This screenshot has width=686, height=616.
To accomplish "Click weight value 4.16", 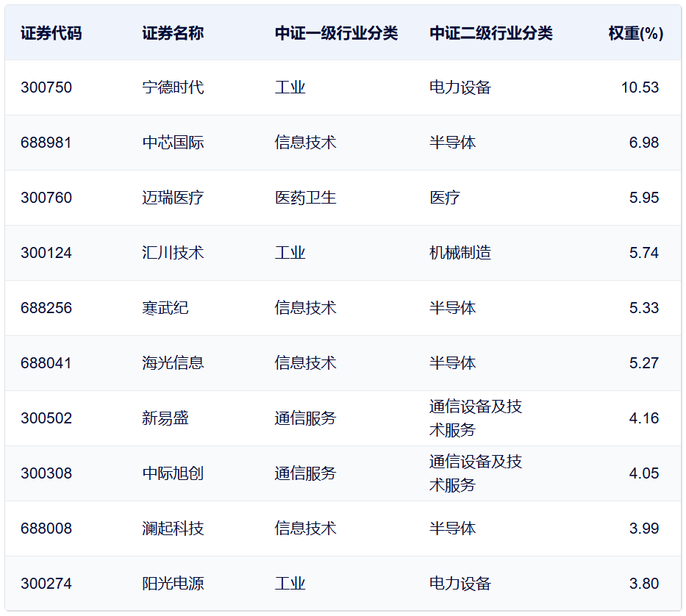I will [644, 418].
